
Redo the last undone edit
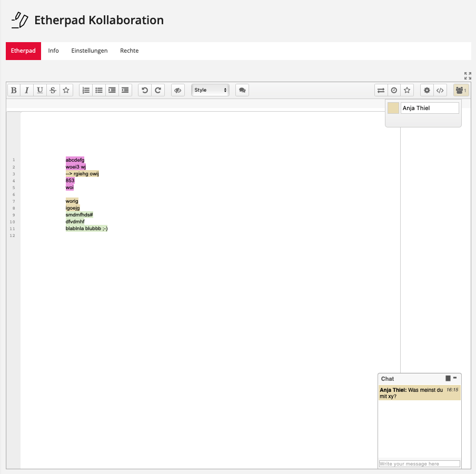click(x=157, y=90)
